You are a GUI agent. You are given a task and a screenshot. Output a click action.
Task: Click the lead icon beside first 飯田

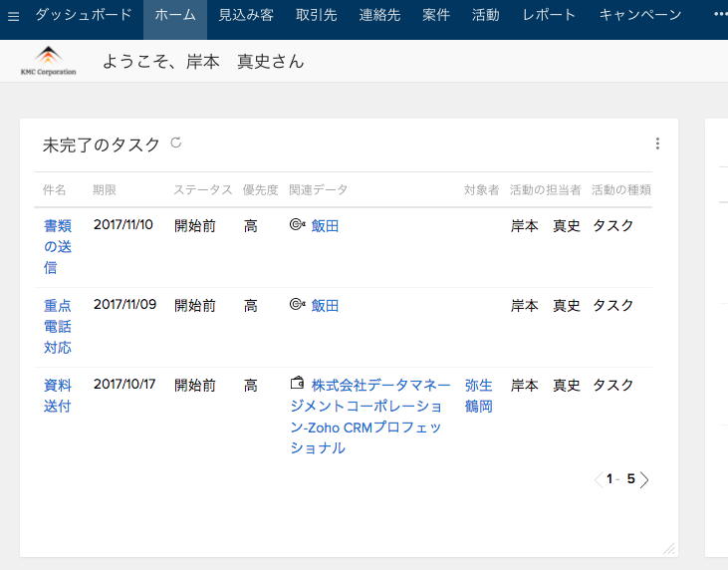297,225
